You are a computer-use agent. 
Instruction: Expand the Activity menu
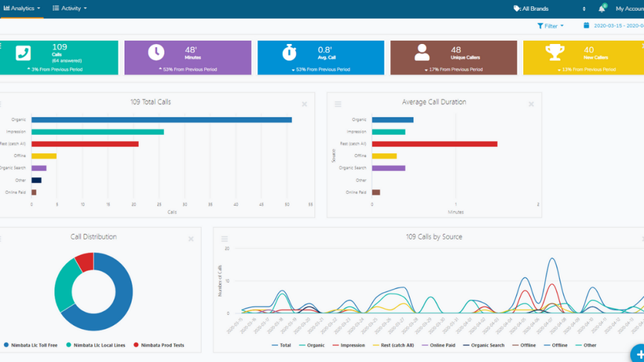(70, 8)
